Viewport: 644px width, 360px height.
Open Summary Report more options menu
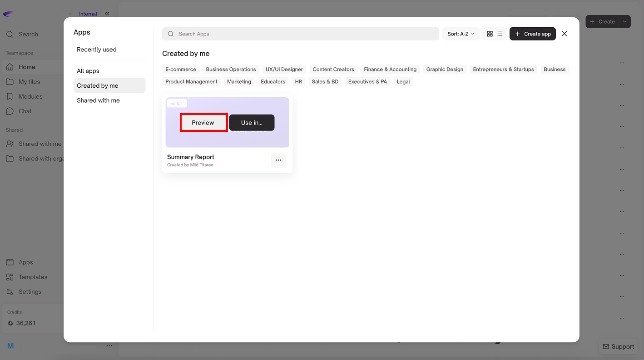click(278, 160)
